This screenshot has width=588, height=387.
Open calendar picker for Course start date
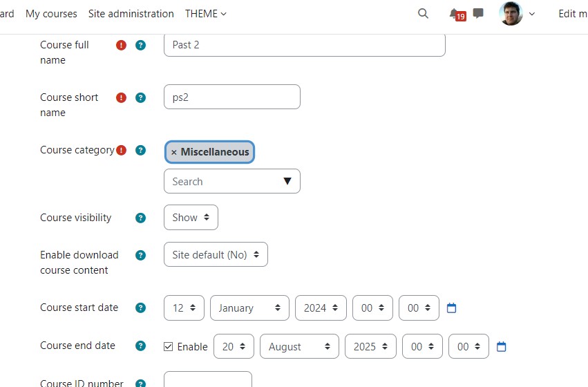(x=451, y=308)
